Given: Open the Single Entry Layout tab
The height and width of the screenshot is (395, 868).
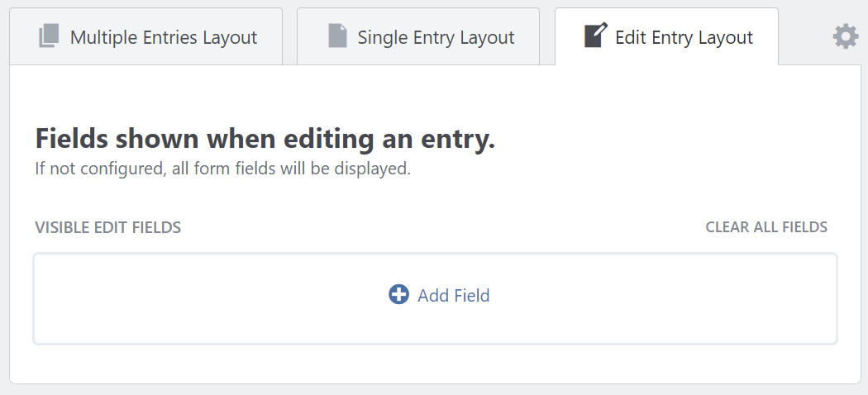Looking at the screenshot, I should point(436,38).
